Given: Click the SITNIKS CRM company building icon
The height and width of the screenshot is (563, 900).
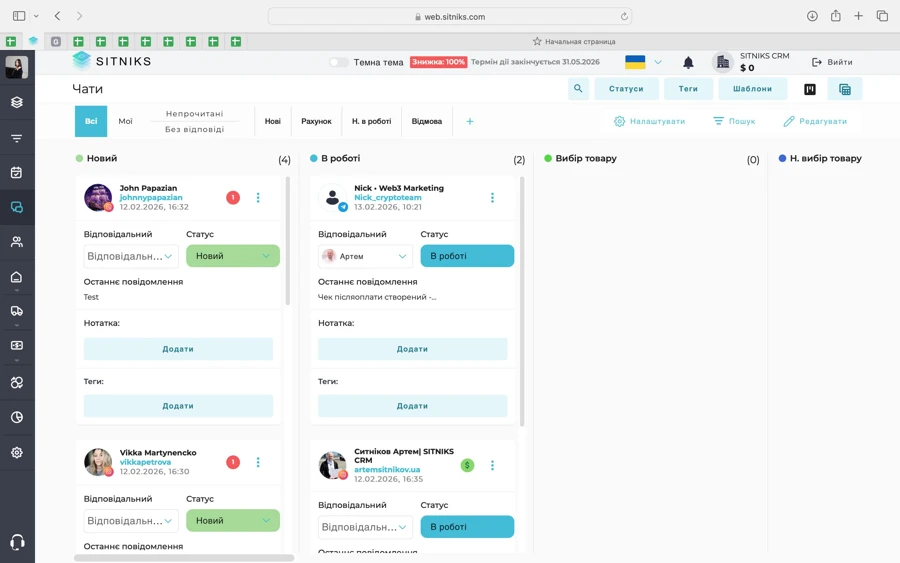Looking at the screenshot, I should coord(723,62).
